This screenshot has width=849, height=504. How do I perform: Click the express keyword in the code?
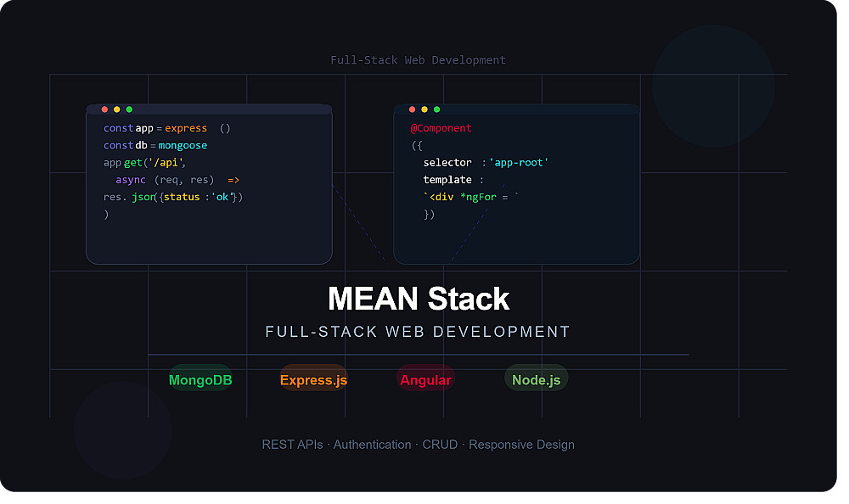[186, 128]
